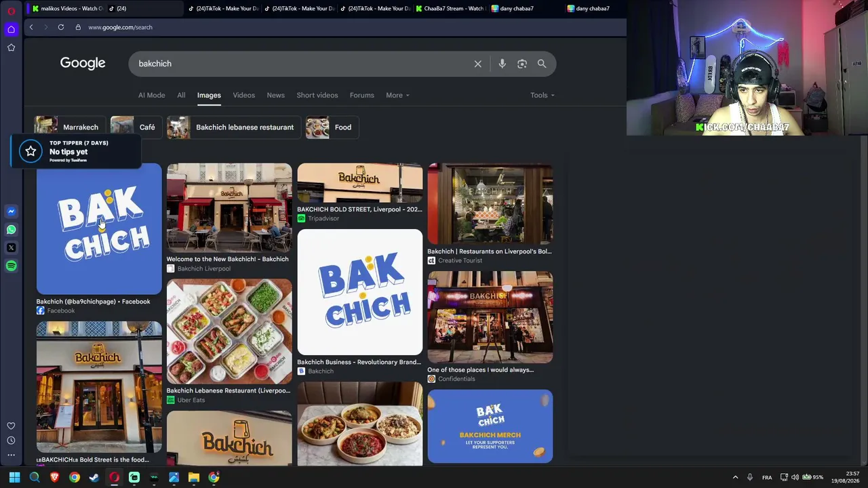Open X (Twitter) in the Opera sidebar
The image size is (868, 488).
tap(12, 248)
